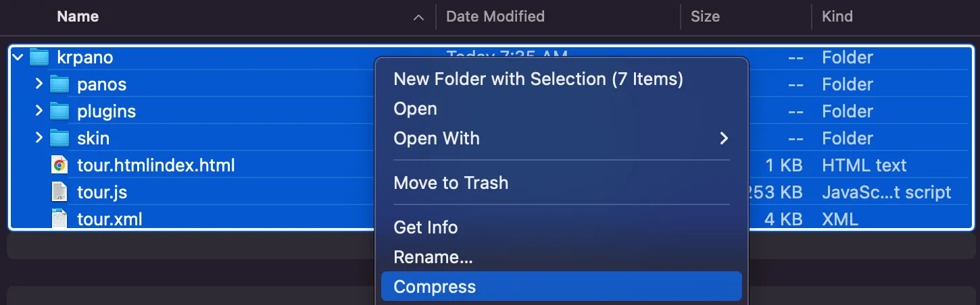Image resolution: width=980 pixels, height=305 pixels.
Task: Click the skin folder icon
Action: [60, 138]
